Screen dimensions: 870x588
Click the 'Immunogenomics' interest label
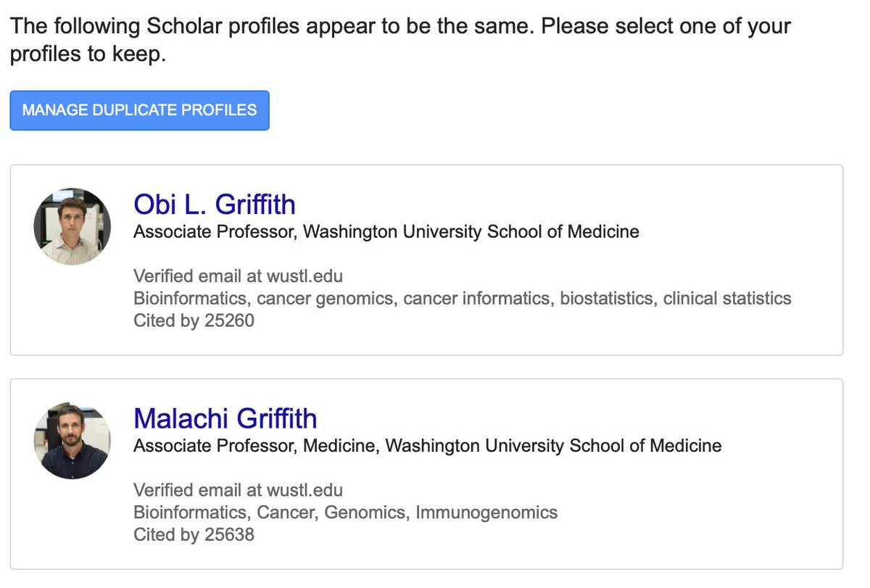pyautogui.click(x=486, y=513)
